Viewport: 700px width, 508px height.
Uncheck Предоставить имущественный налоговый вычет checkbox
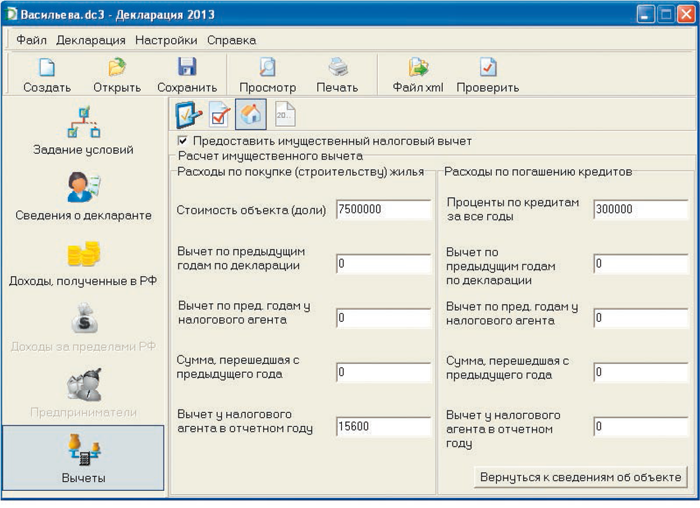[x=183, y=142]
